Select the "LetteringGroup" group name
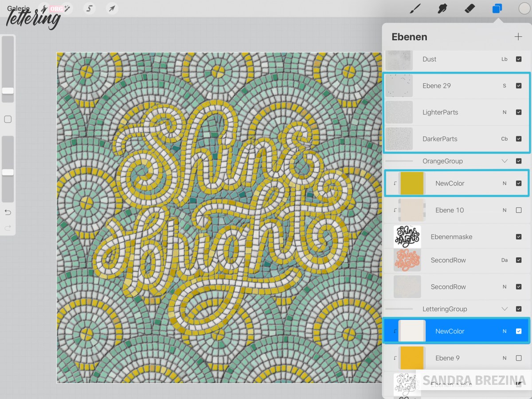This screenshot has width=532, height=399. (x=445, y=309)
